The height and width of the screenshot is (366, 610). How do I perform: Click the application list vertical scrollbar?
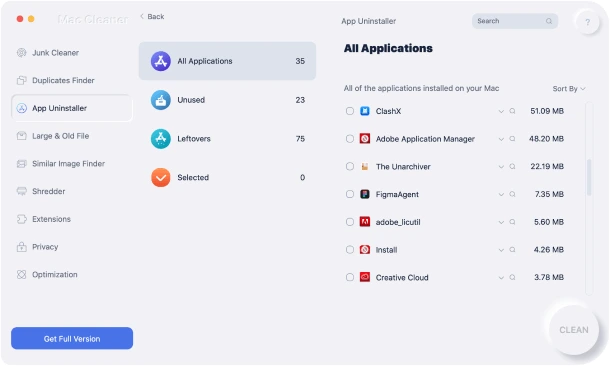coord(589,177)
